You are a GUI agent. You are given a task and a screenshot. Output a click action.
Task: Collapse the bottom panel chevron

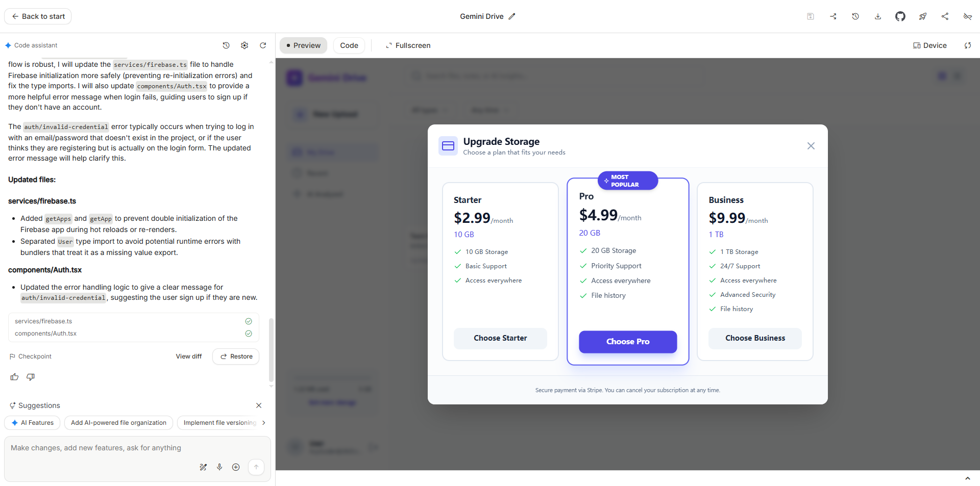pos(967,478)
